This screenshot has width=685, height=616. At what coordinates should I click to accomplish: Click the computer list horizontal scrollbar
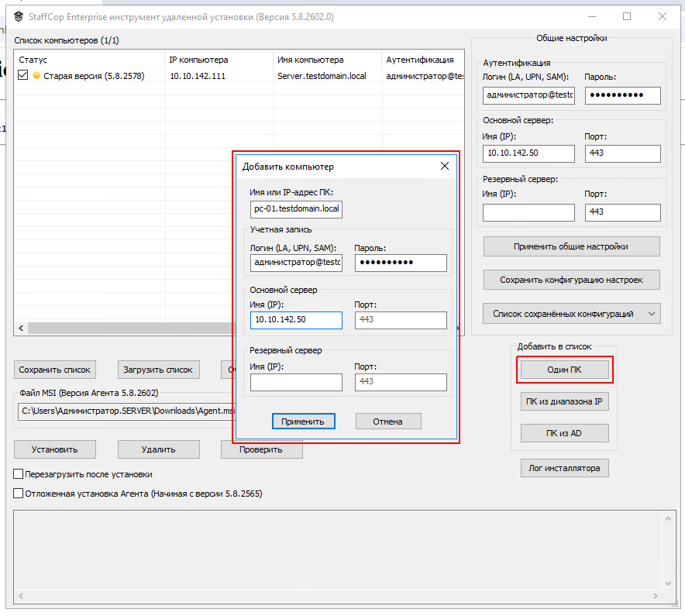tap(124, 329)
